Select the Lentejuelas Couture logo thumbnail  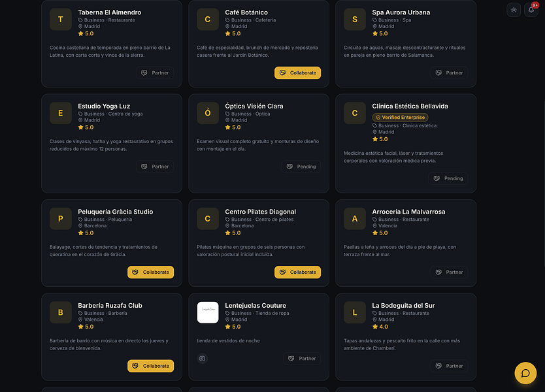208,312
